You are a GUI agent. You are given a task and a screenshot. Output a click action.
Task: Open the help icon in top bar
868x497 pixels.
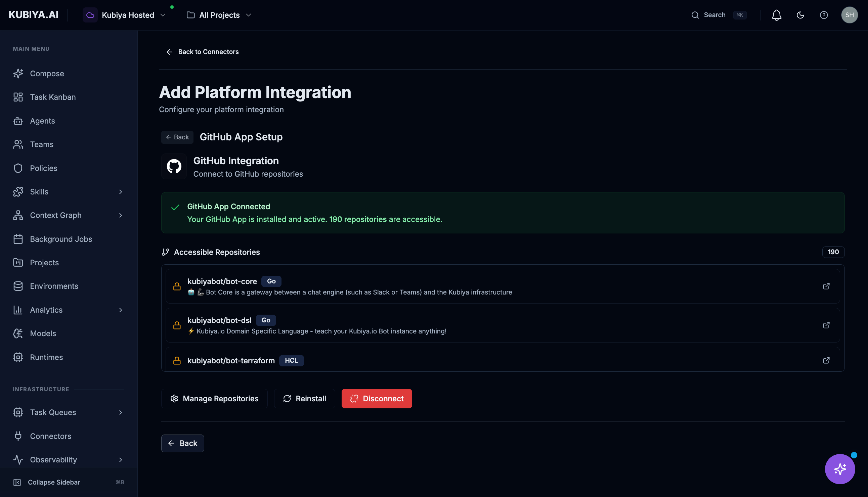pos(824,15)
